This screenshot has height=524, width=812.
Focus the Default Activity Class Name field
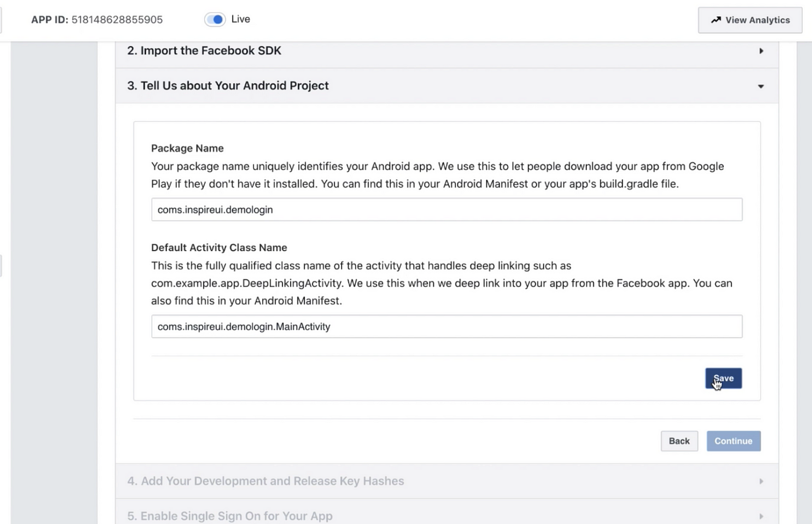click(x=447, y=326)
